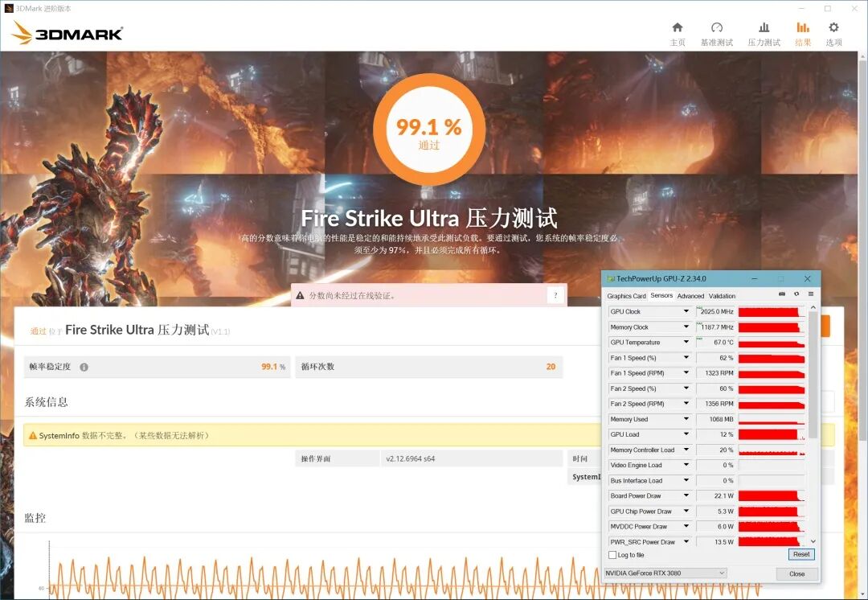Open the Fan 1 Speed (%) dropdown
The height and width of the screenshot is (600, 868).
tap(686, 358)
